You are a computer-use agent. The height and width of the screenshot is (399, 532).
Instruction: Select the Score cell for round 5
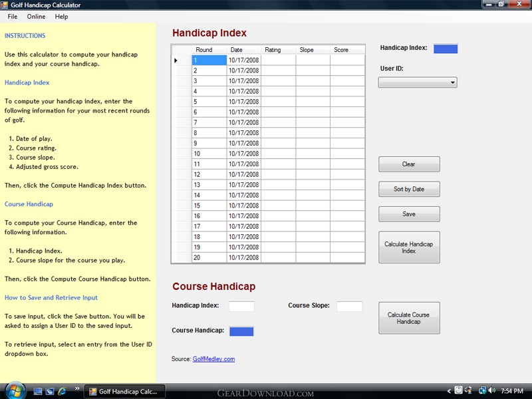347,102
